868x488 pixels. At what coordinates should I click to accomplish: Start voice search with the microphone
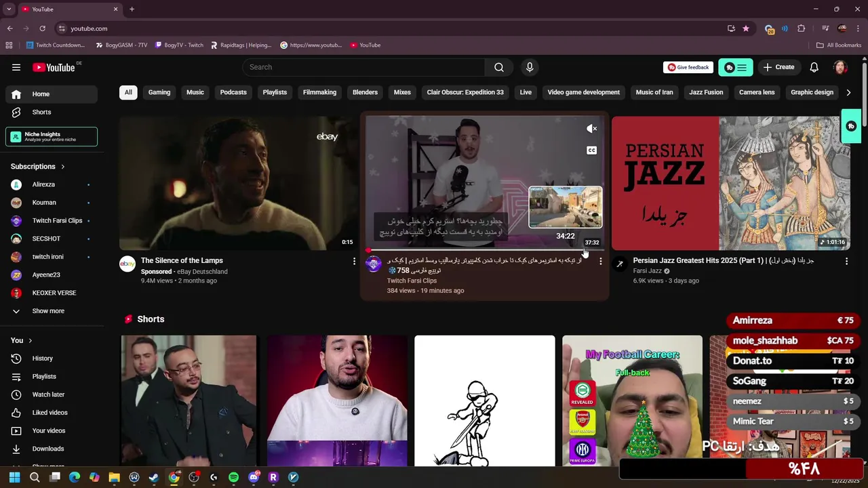pyautogui.click(x=530, y=67)
